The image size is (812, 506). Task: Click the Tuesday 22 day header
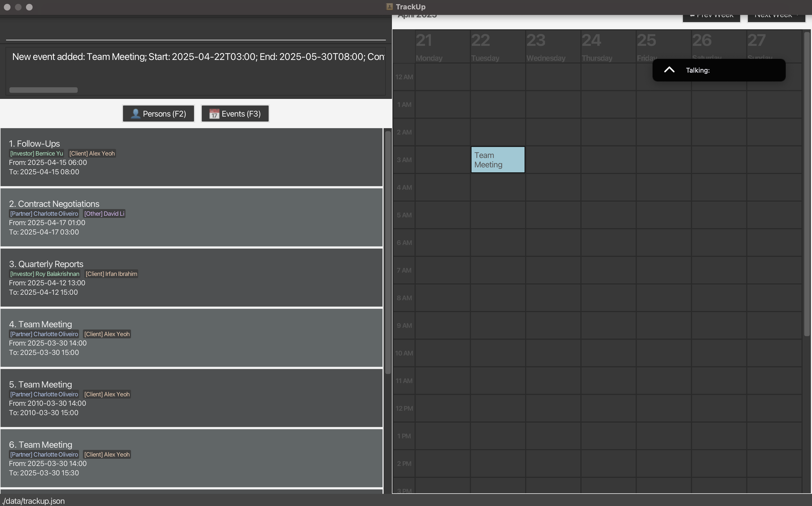coord(497,47)
